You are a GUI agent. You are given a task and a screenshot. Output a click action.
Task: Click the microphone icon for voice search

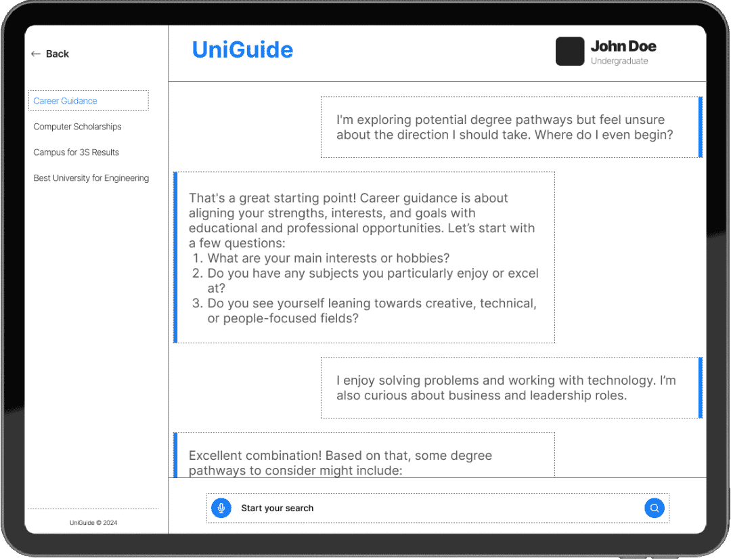point(221,508)
